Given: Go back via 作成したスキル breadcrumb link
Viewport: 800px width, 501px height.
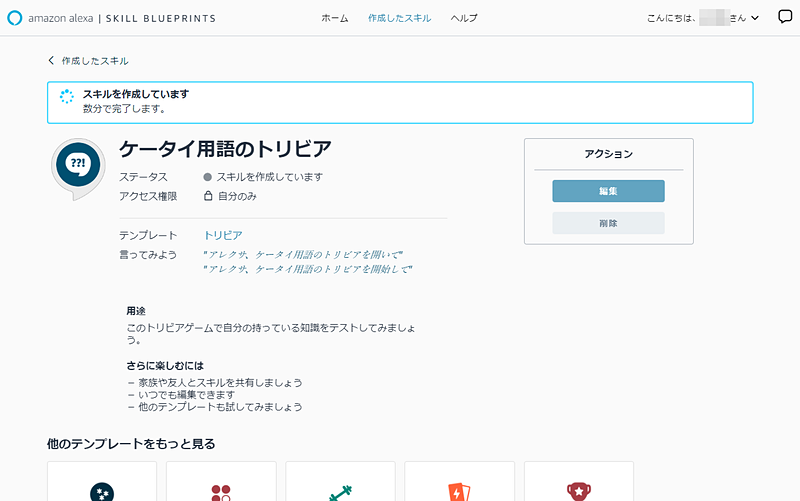Looking at the screenshot, I should 95,61.
